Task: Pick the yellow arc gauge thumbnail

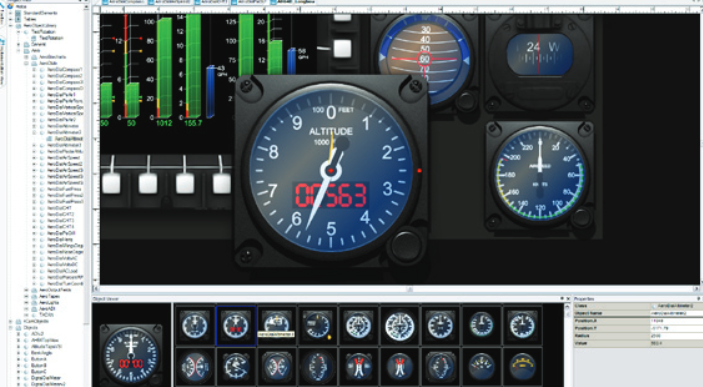Action: click(x=522, y=366)
